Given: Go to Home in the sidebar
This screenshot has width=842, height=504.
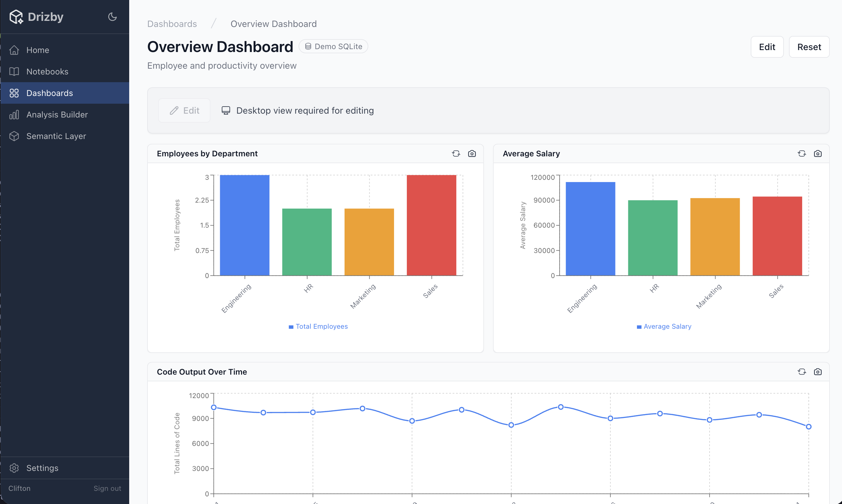Looking at the screenshot, I should pyautogui.click(x=38, y=50).
